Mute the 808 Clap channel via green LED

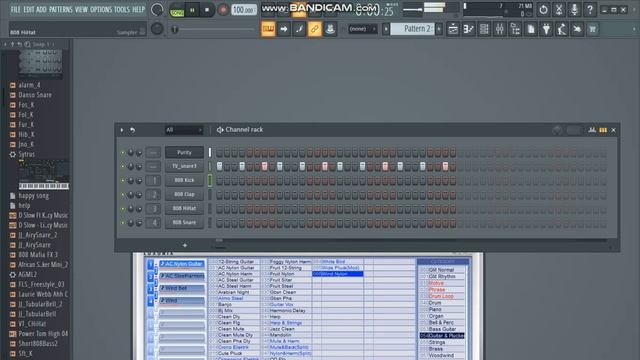click(x=122, y=195)
